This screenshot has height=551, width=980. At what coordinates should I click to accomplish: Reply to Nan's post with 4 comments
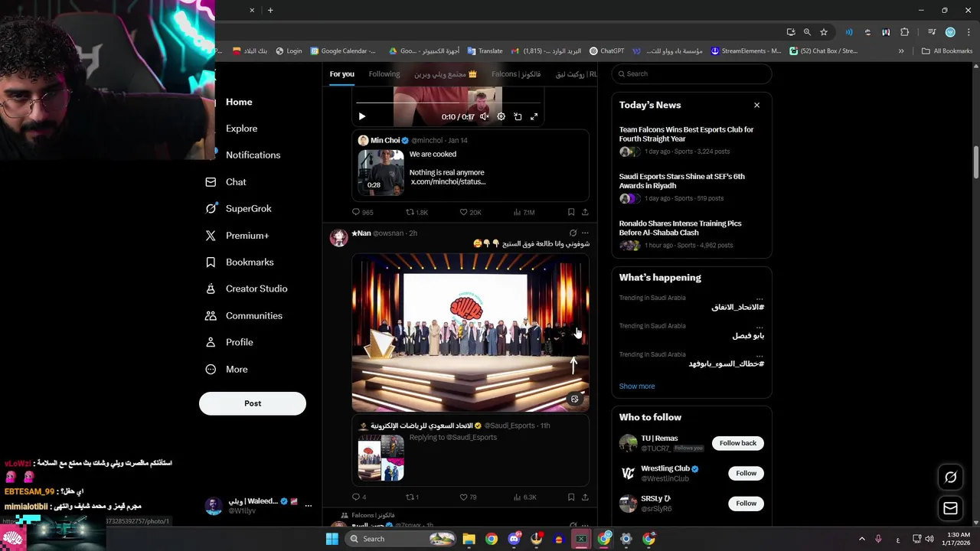pyautogui.click(x=358, y=497)
